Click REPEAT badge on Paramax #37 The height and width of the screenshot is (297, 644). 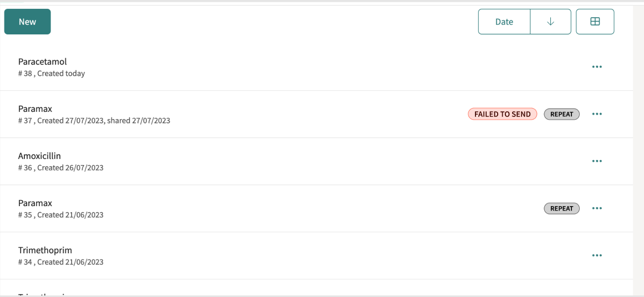tap(561, 114)
